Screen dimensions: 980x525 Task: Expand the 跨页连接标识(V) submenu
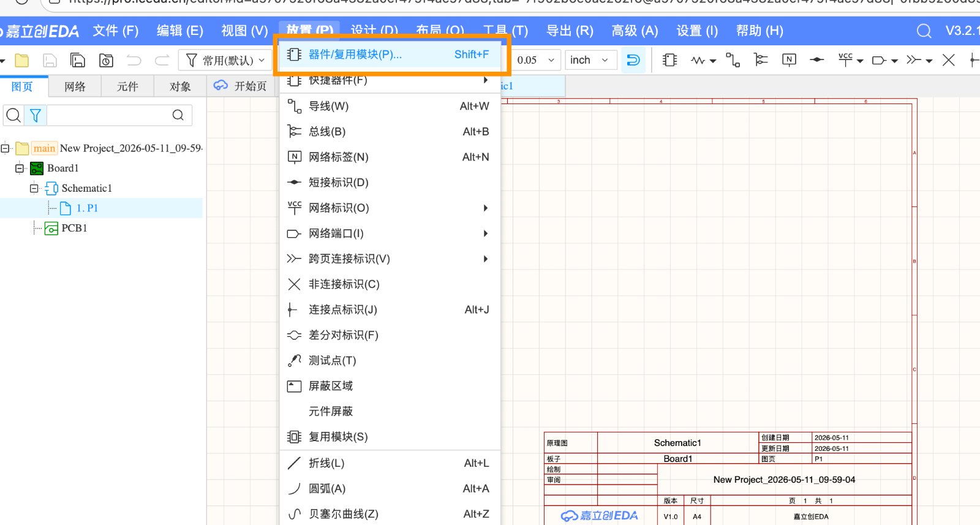pyautogui.click(x=390, y=259)
